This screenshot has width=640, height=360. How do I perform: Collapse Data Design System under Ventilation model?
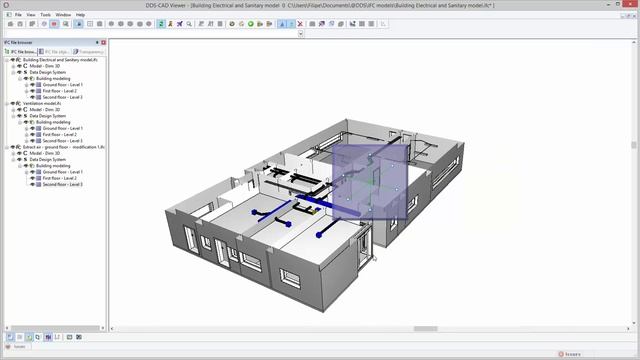tap(13, 116)
